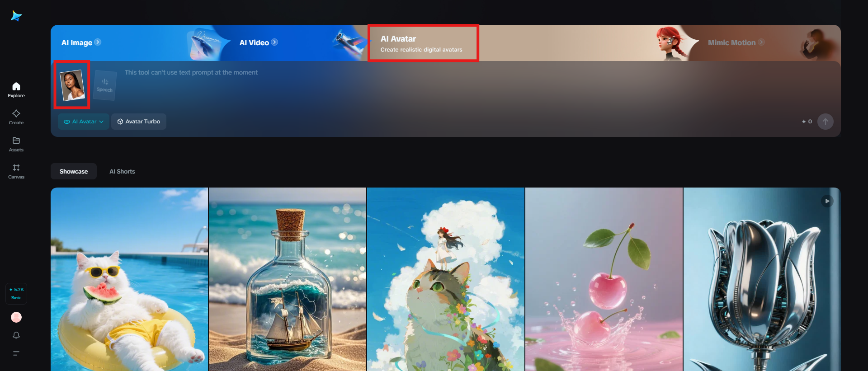The width and height of the screenshot is (868, 371).
Task: Add a Speech audio card
Action: pyautogui.click(x=105, y=85)
